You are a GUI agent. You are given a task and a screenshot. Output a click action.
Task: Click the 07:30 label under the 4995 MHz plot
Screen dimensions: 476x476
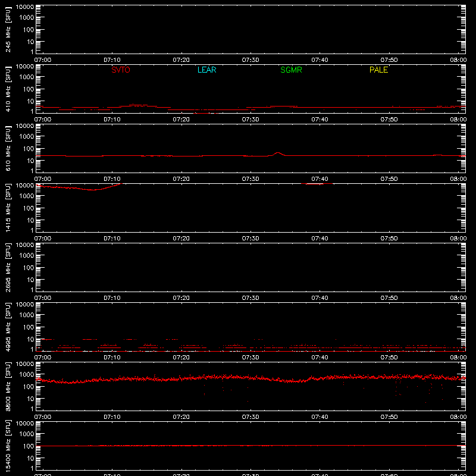(250, 358)
